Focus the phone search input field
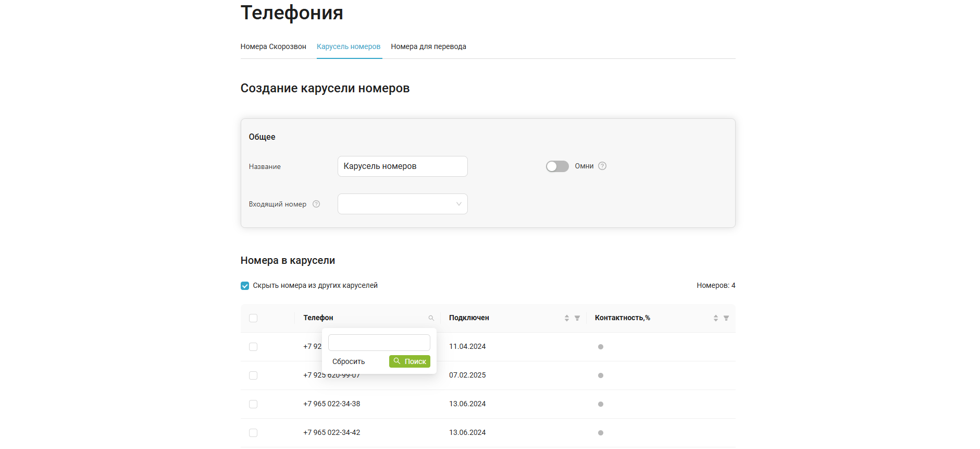Screen dimensions: 980x449 tap(379, 343)
